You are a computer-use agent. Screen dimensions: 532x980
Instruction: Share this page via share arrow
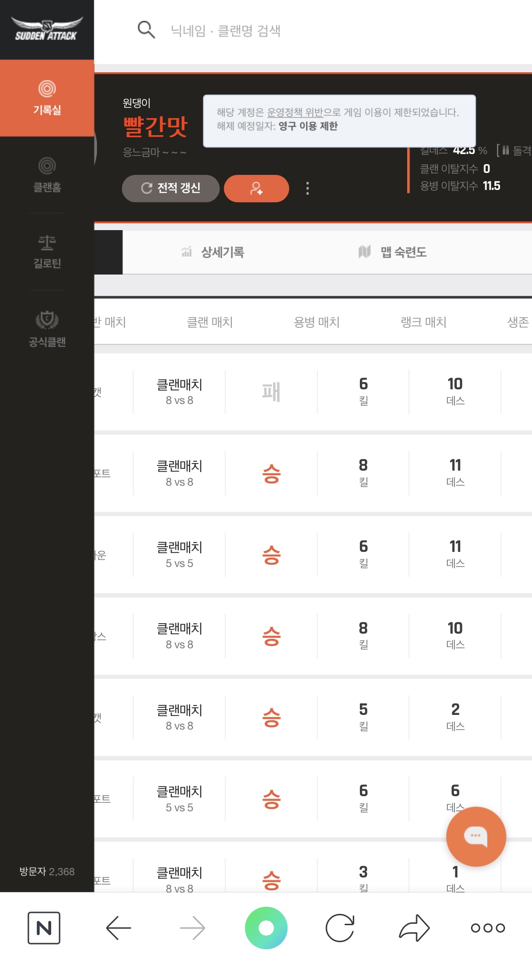[x=414, y=928]
